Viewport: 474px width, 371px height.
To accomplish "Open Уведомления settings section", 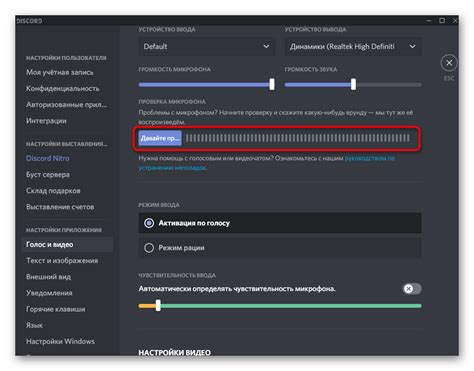I will pos(49,293).
